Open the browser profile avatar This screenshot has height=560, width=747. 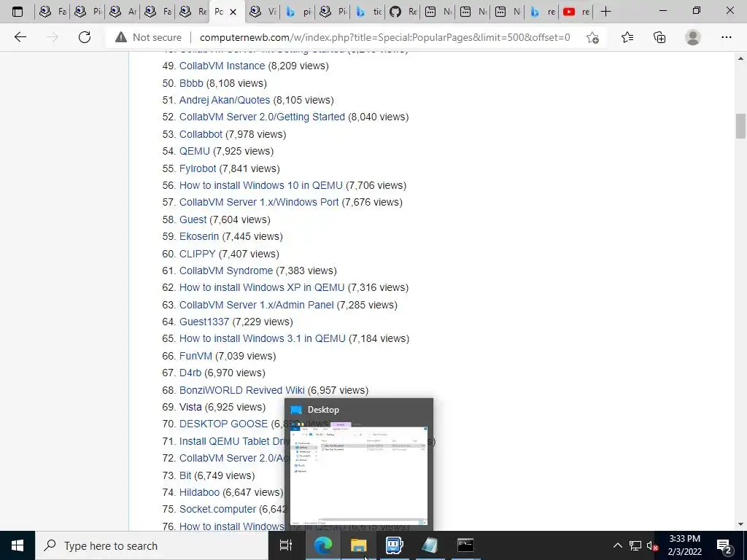(693, 37)
